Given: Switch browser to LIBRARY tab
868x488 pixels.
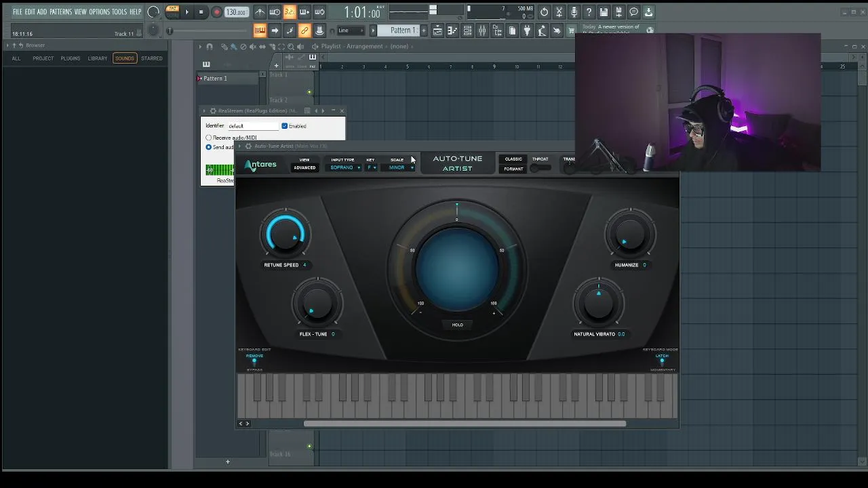Looking at the screenshot, I should coord(97,58).
